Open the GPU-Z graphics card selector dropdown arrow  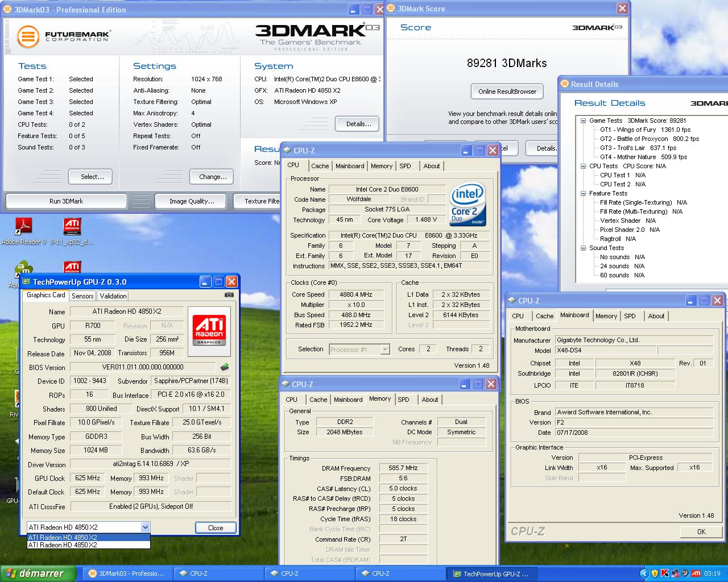click(145, 527)
